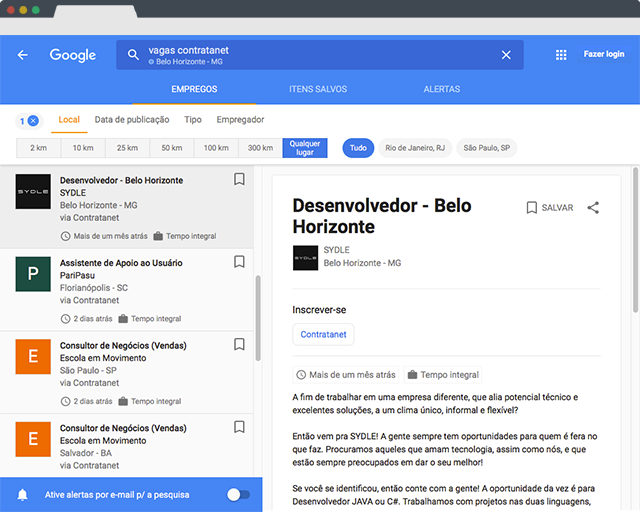The image size is (640, 512).
Task: Expand the Tipo filter
Action: click(x=193, y=120)
